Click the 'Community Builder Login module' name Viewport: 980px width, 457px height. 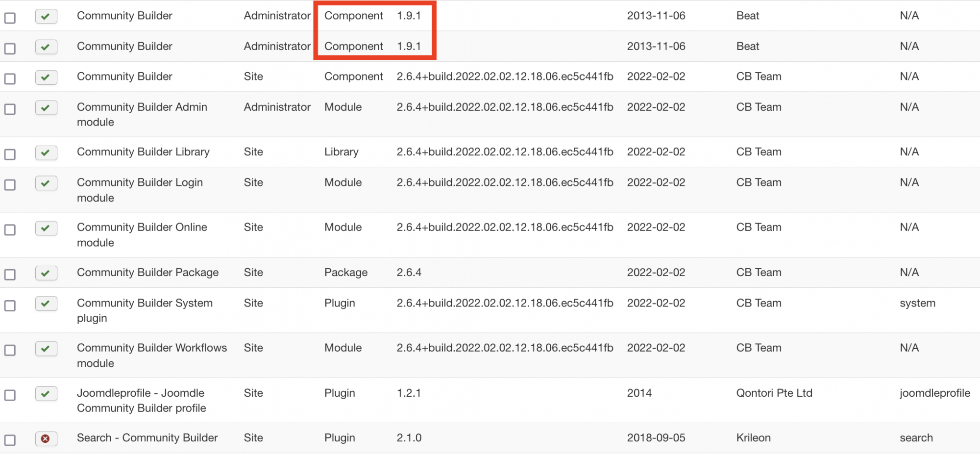(x=140, y=190)
